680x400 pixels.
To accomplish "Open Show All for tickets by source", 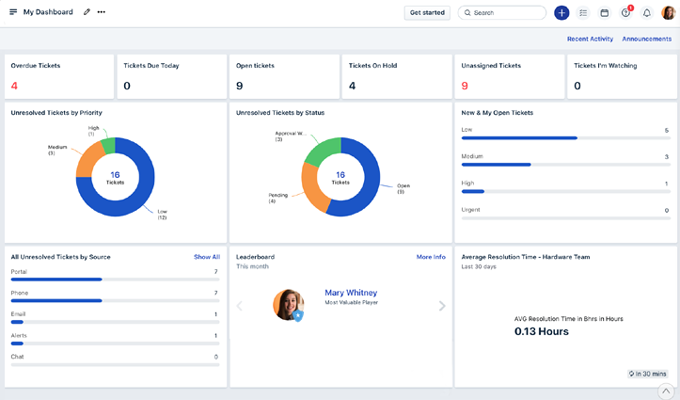I will pos(206,257).
